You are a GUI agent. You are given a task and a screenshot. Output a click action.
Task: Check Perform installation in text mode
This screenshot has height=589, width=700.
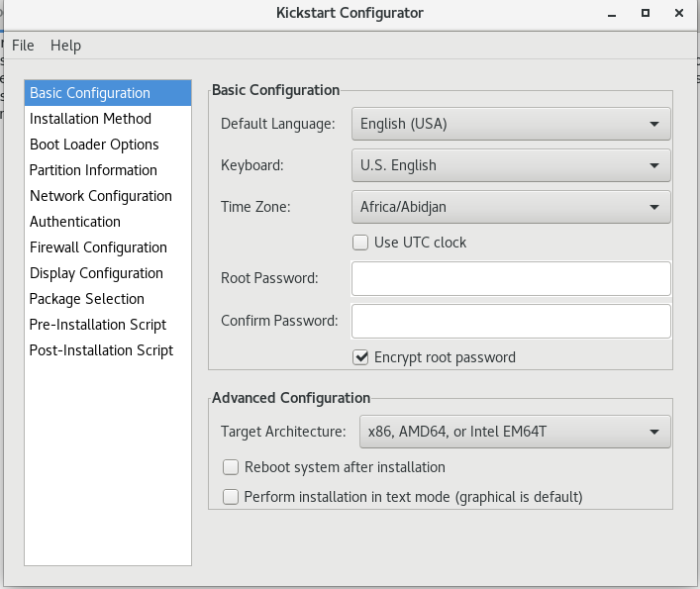pos(232,497)
